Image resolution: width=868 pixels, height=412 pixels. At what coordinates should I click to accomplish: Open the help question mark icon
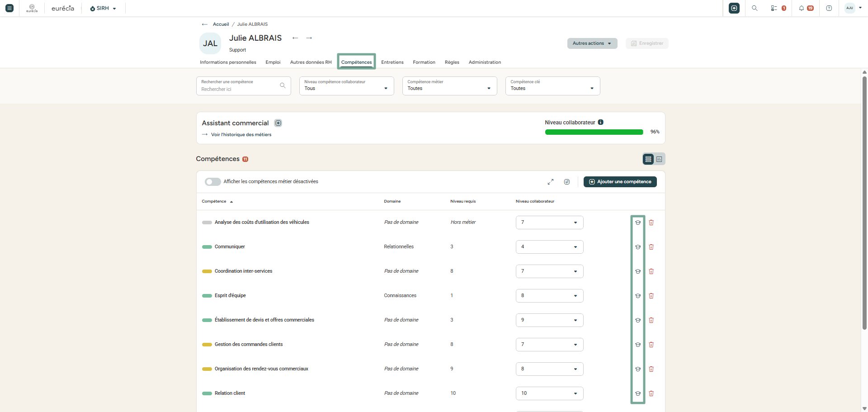pyautogui.click(x=829, y=8)
